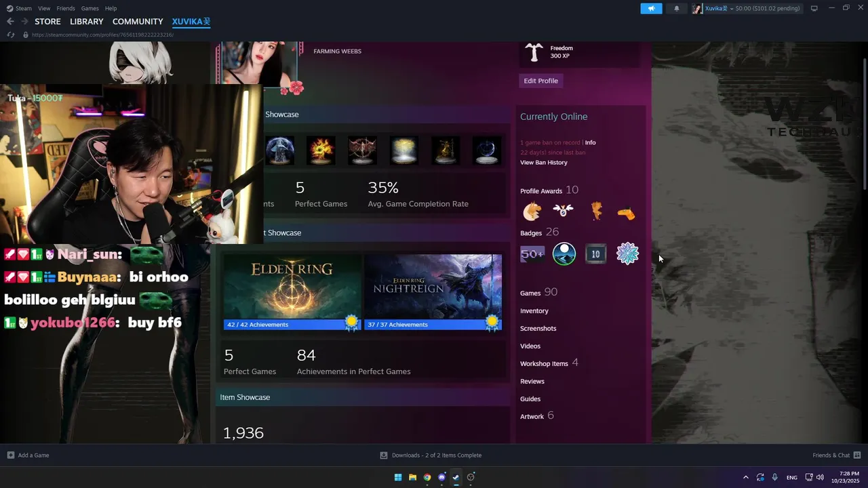Open the 50+ badge
The height and width of the screenshot is (488, 868).
[532, 254]
